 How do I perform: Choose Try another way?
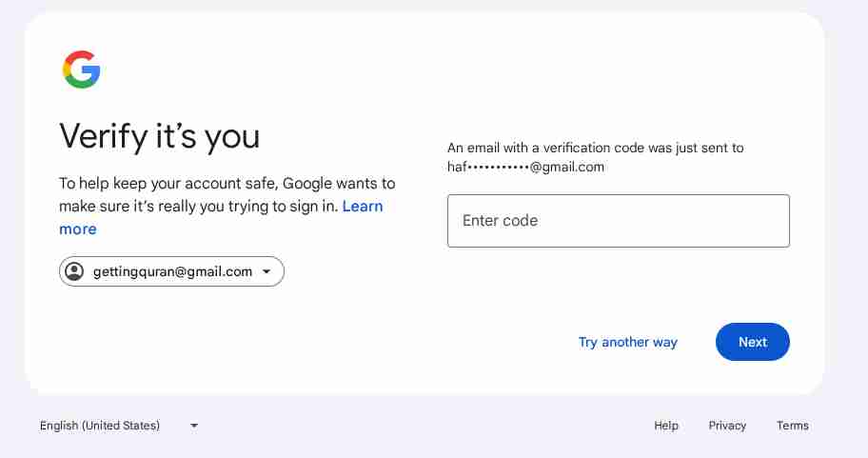click(627, 342)
